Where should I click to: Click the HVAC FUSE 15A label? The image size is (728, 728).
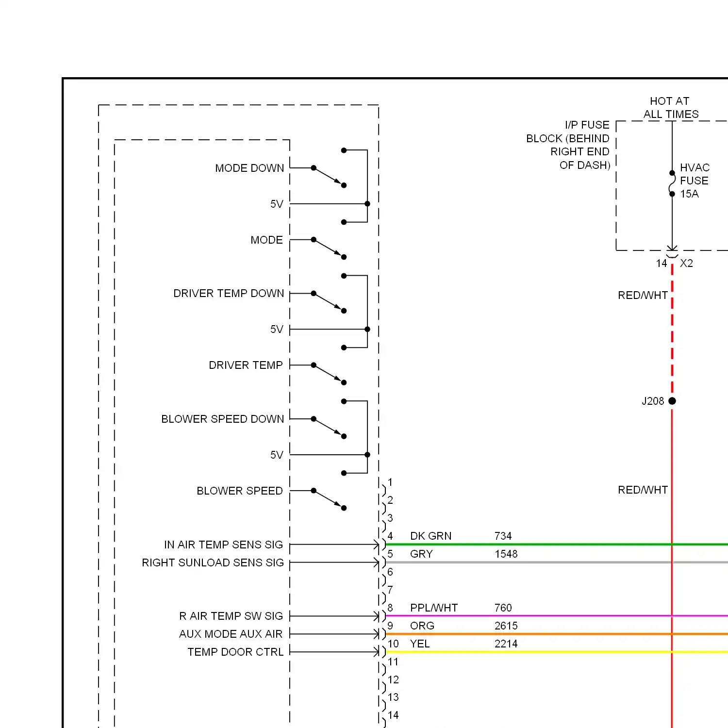click(695, 181)
